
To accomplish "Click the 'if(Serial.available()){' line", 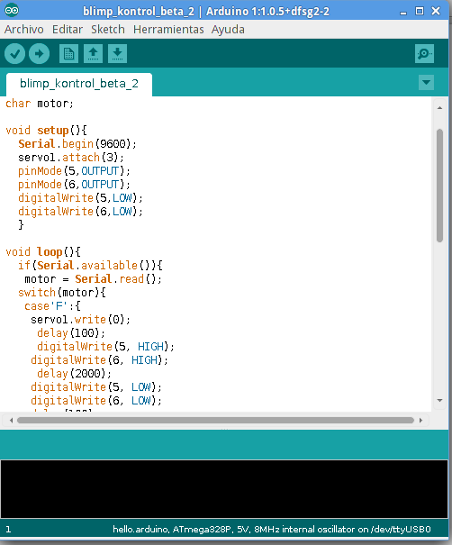I will [x=90, y=266].
